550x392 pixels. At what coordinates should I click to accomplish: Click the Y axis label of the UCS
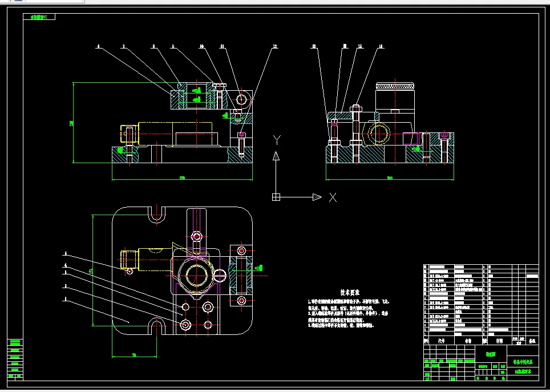pyautogui.click(x=276, y=140)
